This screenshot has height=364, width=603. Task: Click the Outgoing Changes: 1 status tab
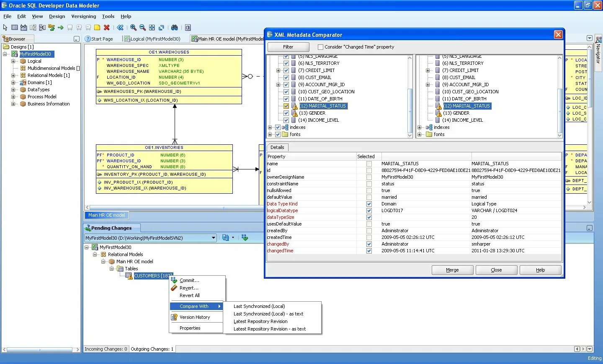tap(152, 349)
